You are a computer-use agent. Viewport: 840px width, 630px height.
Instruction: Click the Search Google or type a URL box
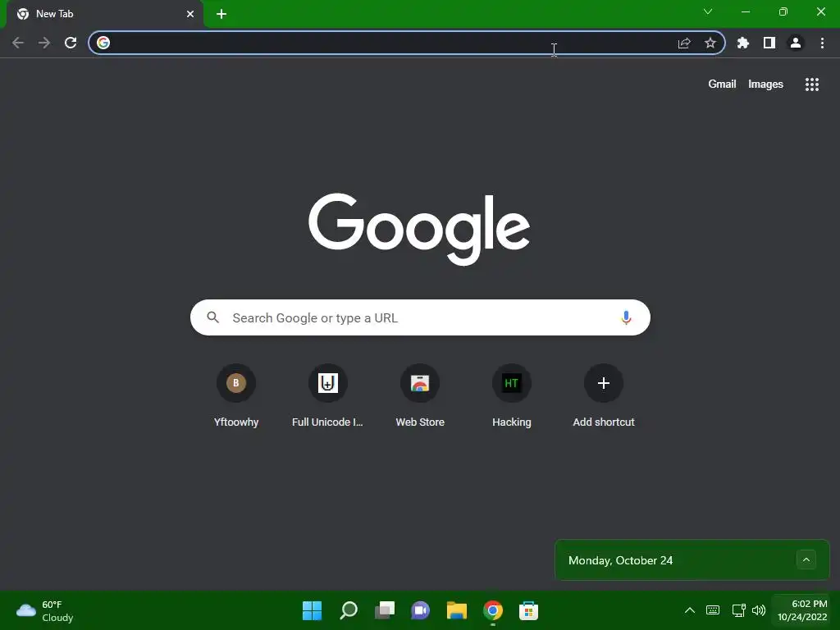[420, 317]
